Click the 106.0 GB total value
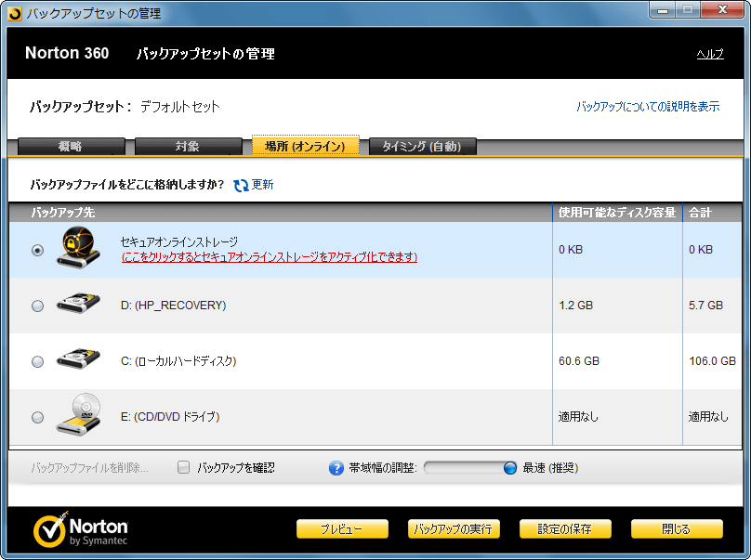751x560 pixels. coord(712,361)
